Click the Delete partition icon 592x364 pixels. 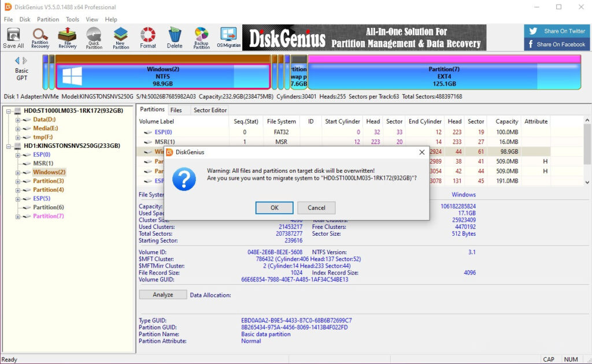point(175,38)
